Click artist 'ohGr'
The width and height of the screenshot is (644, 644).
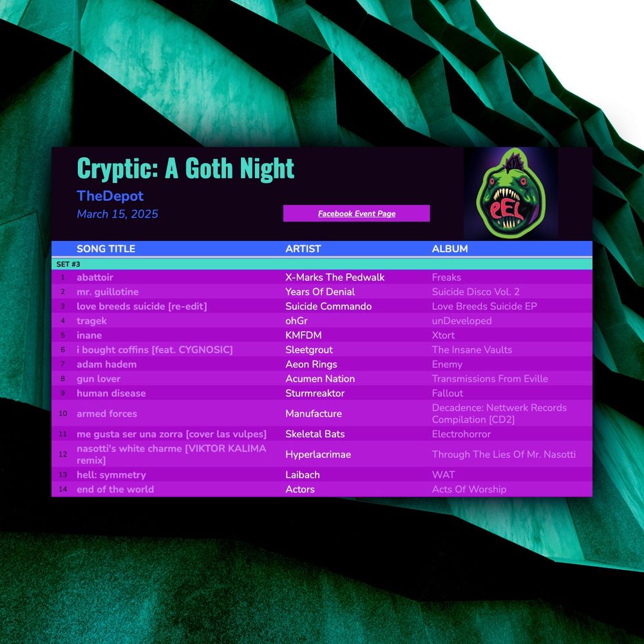coord(296,321)
